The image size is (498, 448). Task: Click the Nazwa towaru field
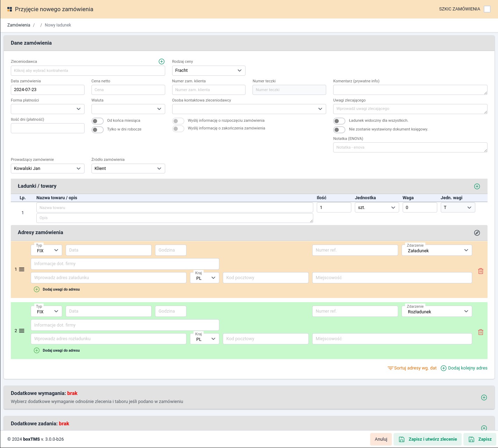(175, 208)
